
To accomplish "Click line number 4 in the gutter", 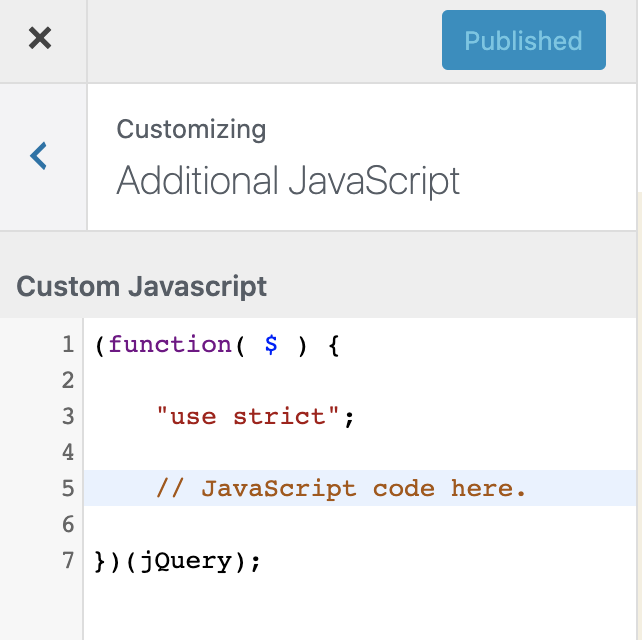I will (x=68, y=453).
